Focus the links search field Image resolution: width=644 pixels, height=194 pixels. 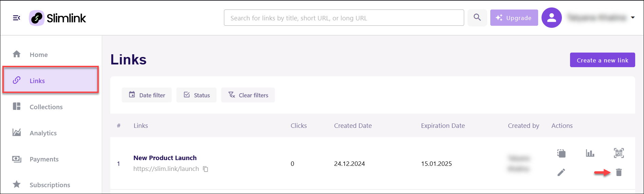[344, 18]
